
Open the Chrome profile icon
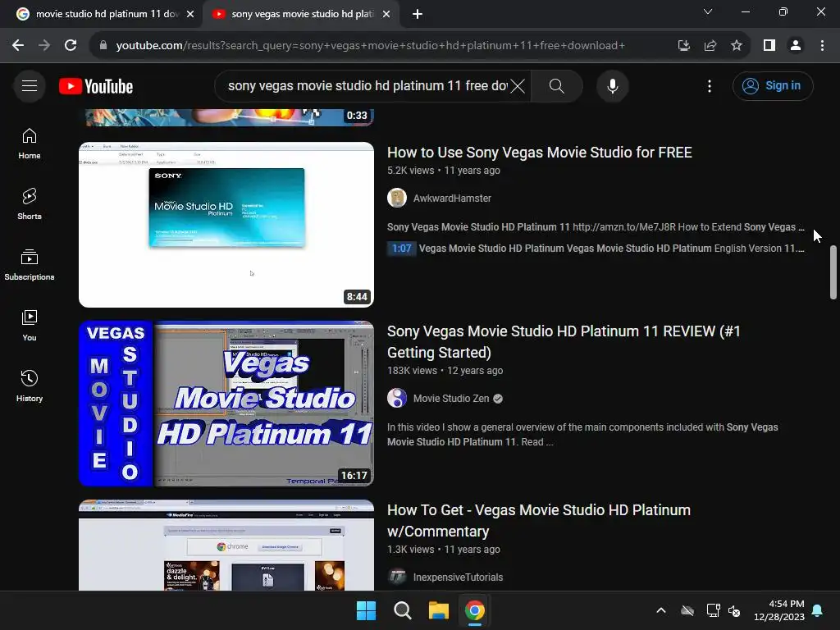(796, 46)
